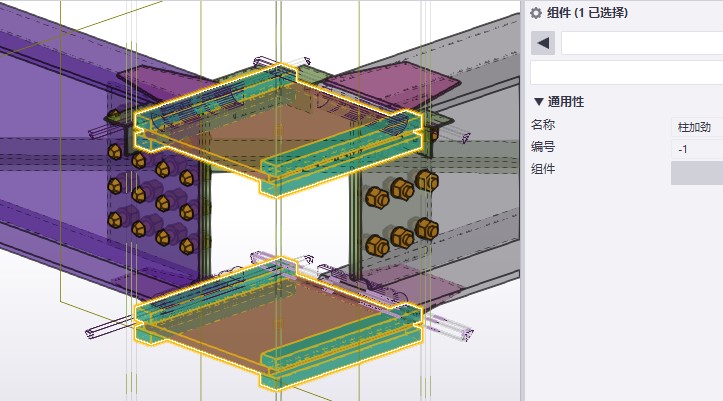Click the 编号 label

pyautogui.click(x=543, y=147)
